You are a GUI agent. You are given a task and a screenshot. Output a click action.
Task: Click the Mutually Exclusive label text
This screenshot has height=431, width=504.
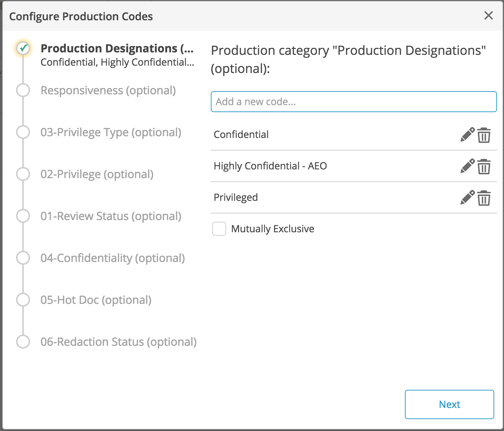coord(273,229)
